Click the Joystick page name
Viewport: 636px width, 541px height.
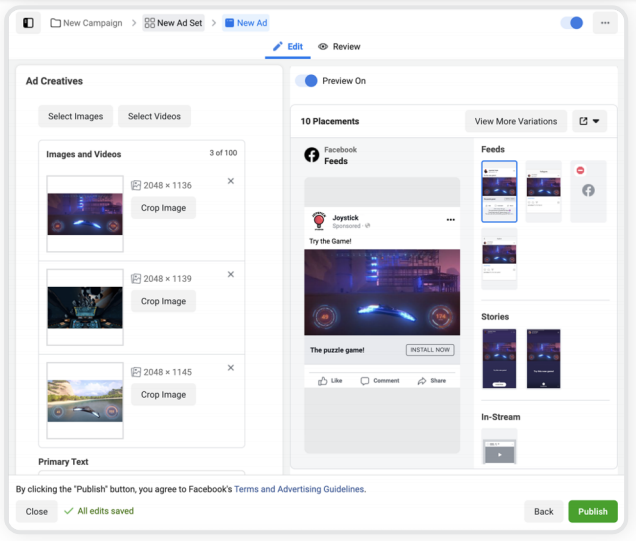346,218
